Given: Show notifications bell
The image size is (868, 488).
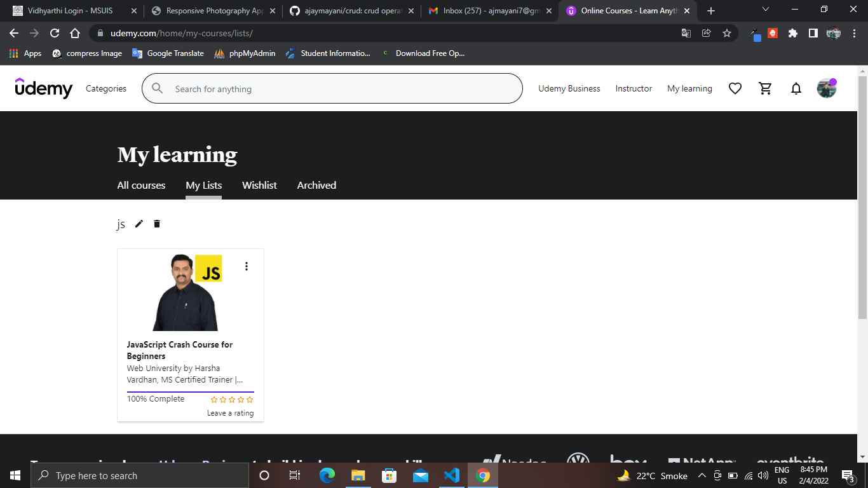Looking at the screenshot, I should coord(796,89).
